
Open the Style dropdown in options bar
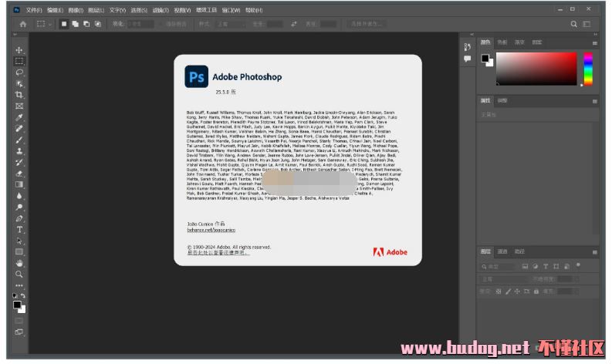tap(231, 24)
